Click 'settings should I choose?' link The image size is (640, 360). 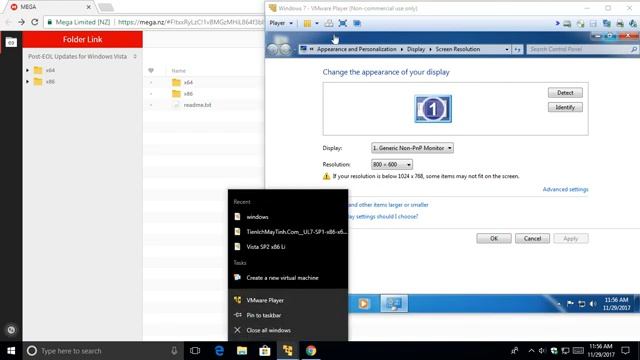tap(383, 216)
